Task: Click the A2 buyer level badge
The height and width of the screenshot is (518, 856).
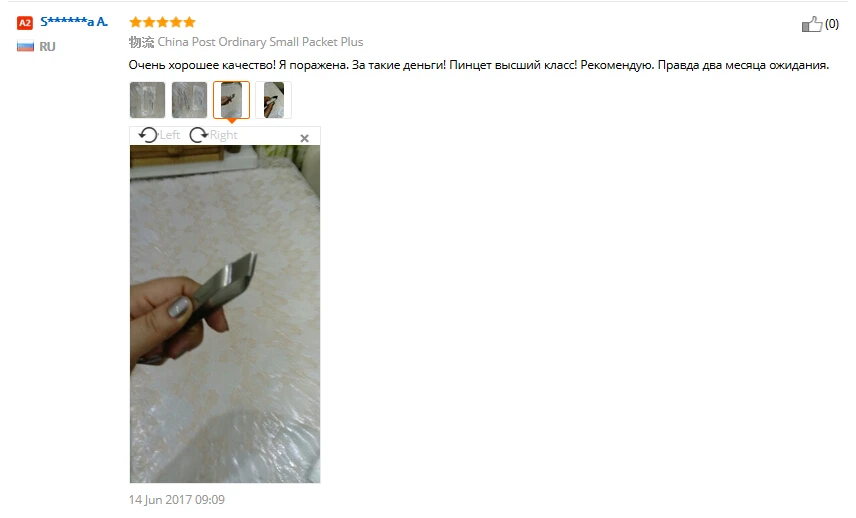Action: click(x=25, y=23)
